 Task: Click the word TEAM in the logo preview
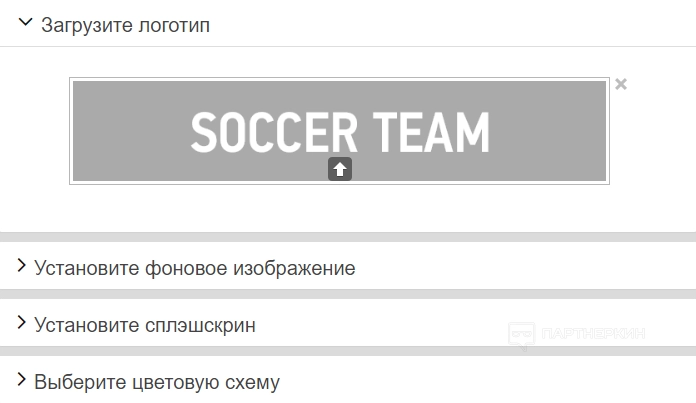click(x=431, y=133)
